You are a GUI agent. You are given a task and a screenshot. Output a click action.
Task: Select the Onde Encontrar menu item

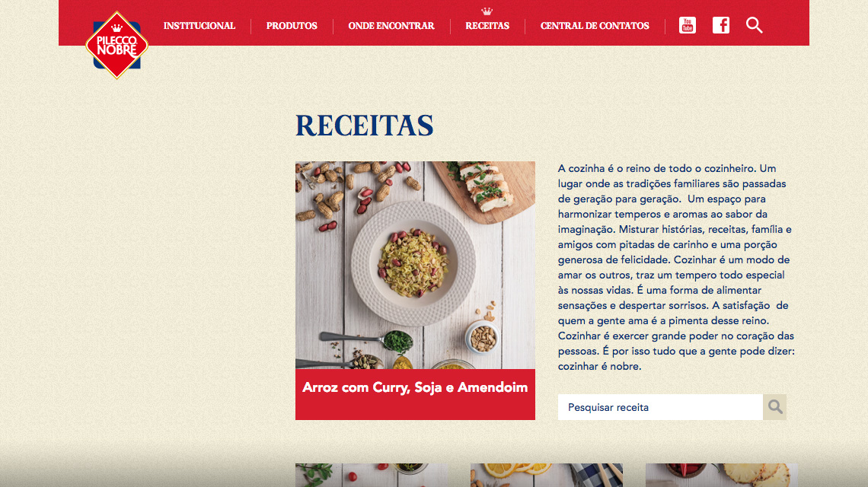tap(391, 25)
